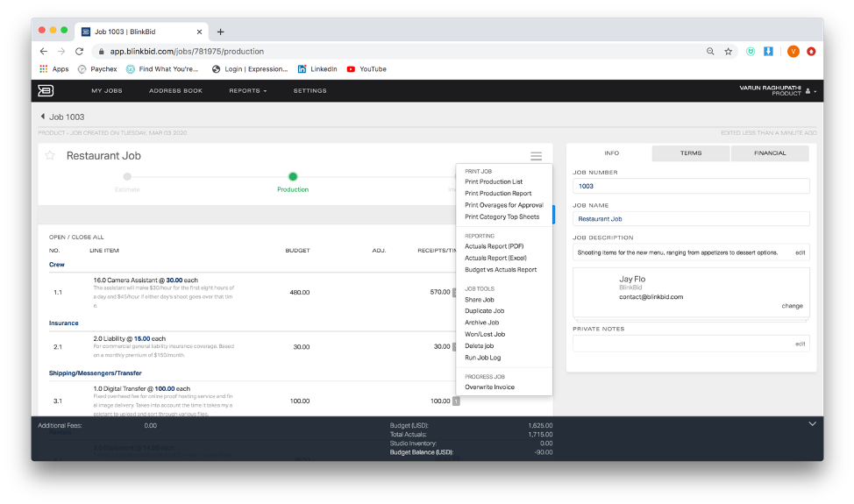The height and width of the screenshot is (504, 854).
Task: Choose Print Category Top Sheets
Action: [x=502, y=217]
